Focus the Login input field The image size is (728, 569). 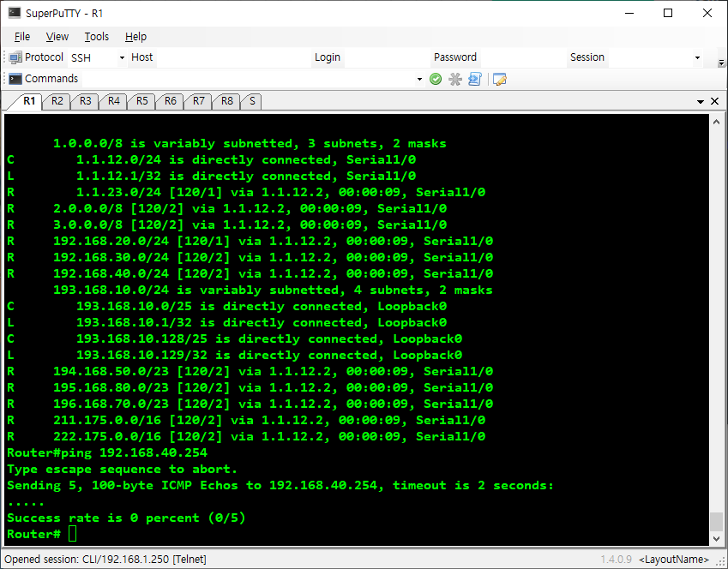tap(387, 57)
